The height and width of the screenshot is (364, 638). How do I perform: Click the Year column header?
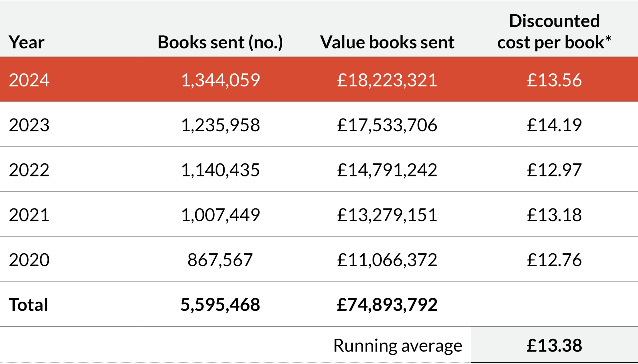pyautogui.click(x=26, y=42)
